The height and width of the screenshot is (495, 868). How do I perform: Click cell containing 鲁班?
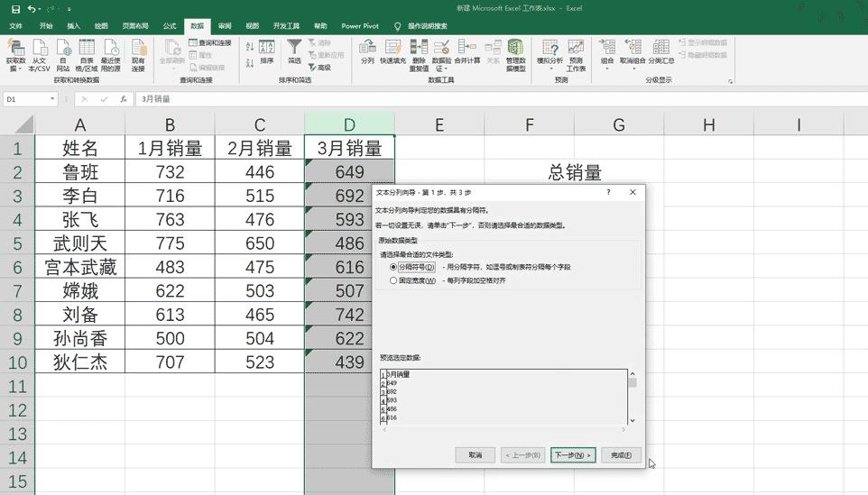coord(80,172)
